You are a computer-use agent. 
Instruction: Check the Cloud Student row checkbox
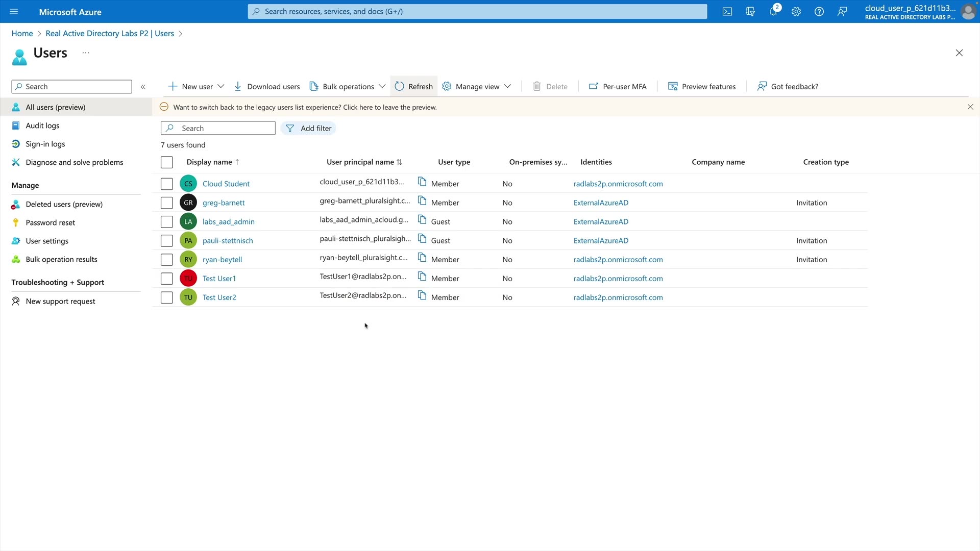pyautogui.click(x=167, y=184)
